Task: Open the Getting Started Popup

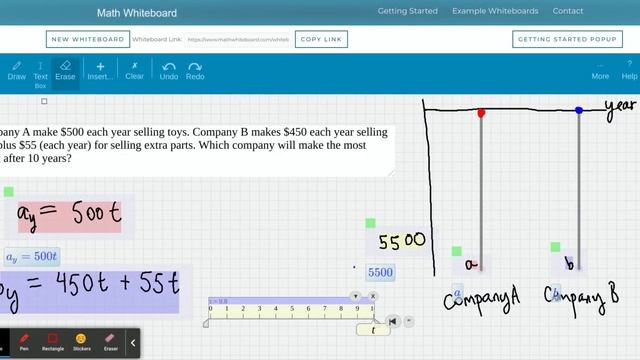Action: point(567,39)
